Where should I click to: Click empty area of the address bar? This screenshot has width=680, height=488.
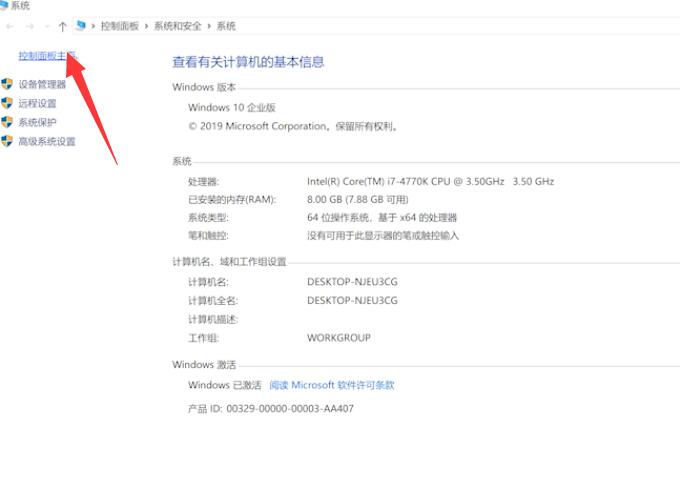click(450, 26)
